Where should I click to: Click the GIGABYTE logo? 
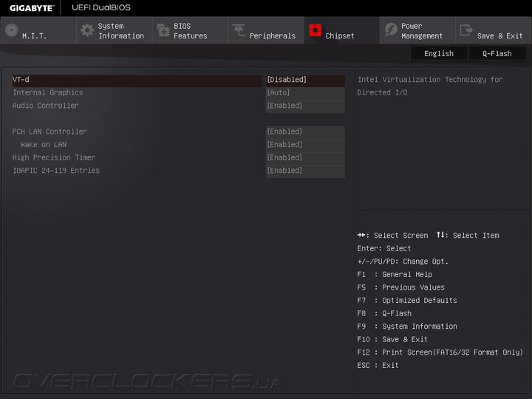[x=32, y=8]
